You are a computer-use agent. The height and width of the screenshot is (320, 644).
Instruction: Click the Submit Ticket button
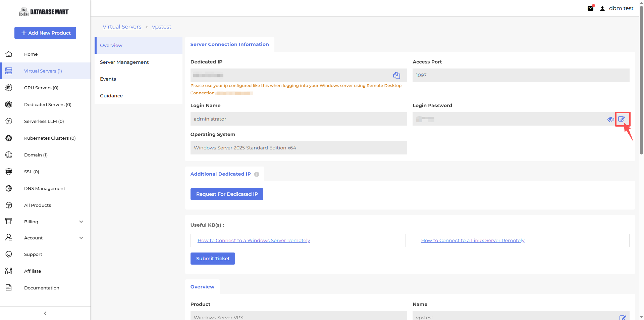click(x=213, y=259)
